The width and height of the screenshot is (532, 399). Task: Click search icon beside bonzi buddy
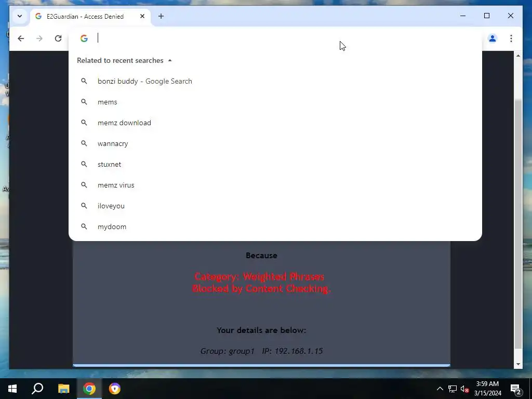84,81
